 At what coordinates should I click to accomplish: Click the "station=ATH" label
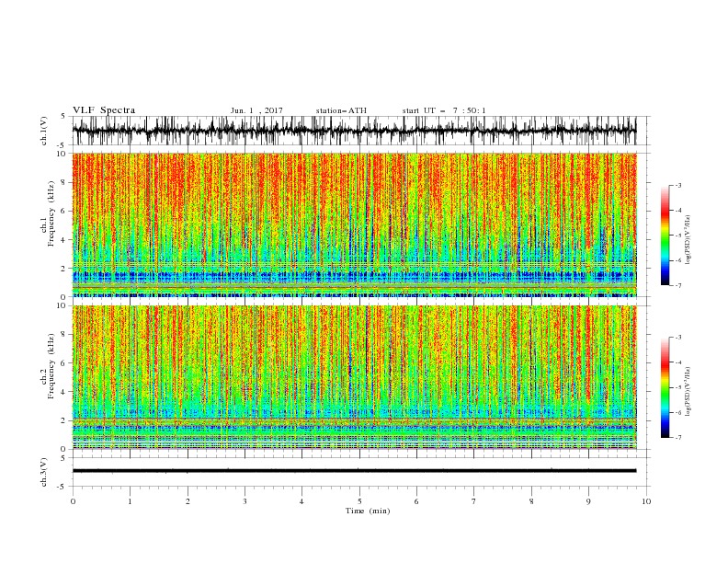[x=341, y=110]
